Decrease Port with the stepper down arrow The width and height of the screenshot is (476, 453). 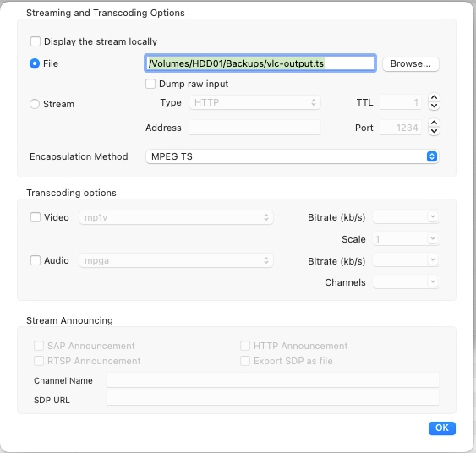434,131
